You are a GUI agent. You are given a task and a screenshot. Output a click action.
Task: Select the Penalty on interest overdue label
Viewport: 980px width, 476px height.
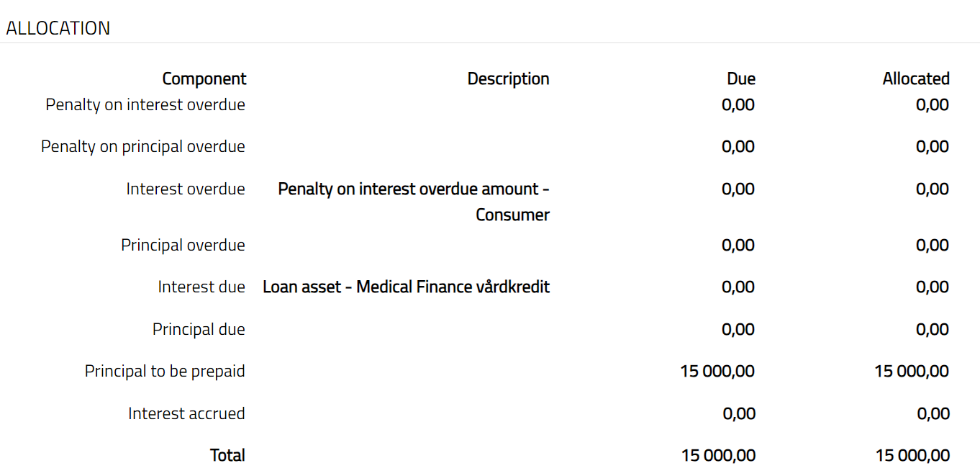145,104
